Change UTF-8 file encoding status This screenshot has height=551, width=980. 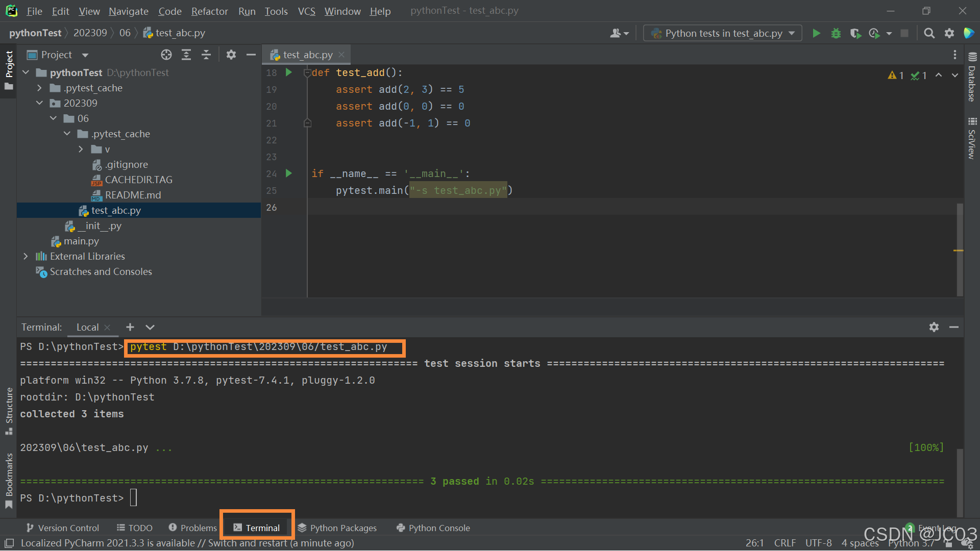pyautogui.click(x=818, y=543)
